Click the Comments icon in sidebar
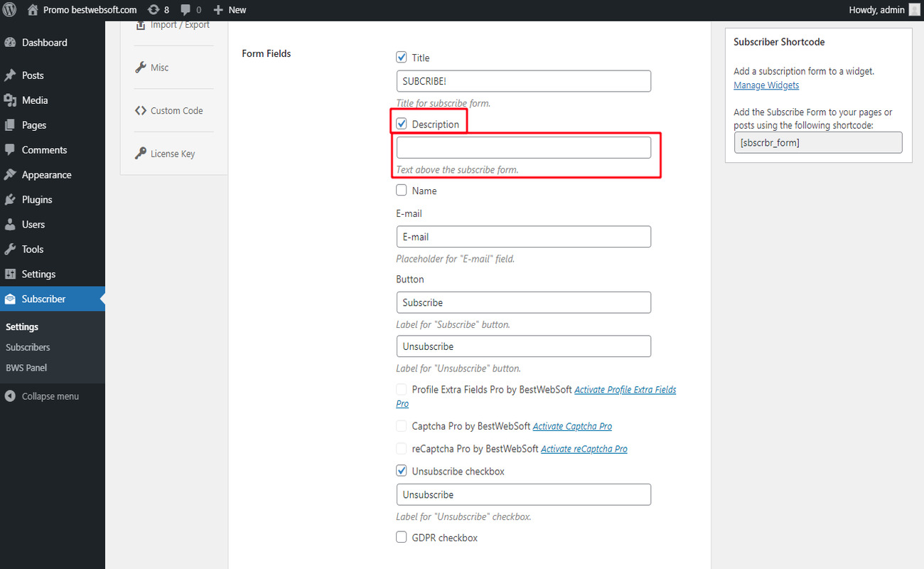The height and width of the screenshot is (569, 924). point(10,150)
